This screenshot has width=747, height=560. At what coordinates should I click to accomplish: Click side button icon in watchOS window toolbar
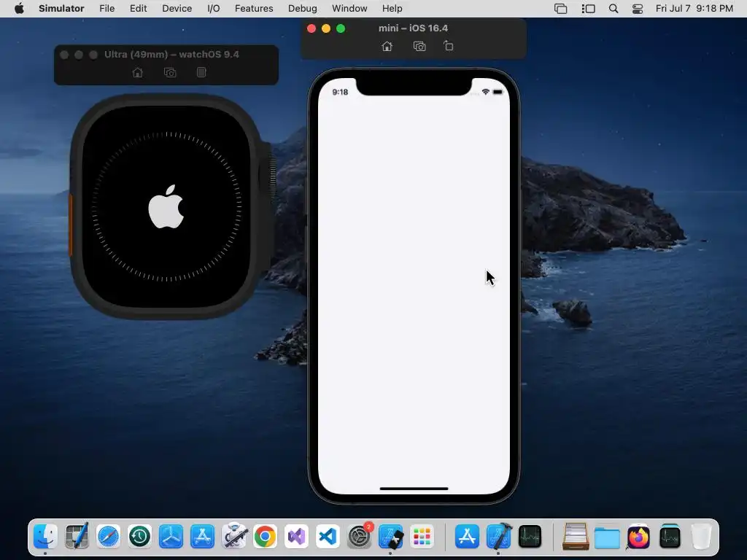click(201, 72)
